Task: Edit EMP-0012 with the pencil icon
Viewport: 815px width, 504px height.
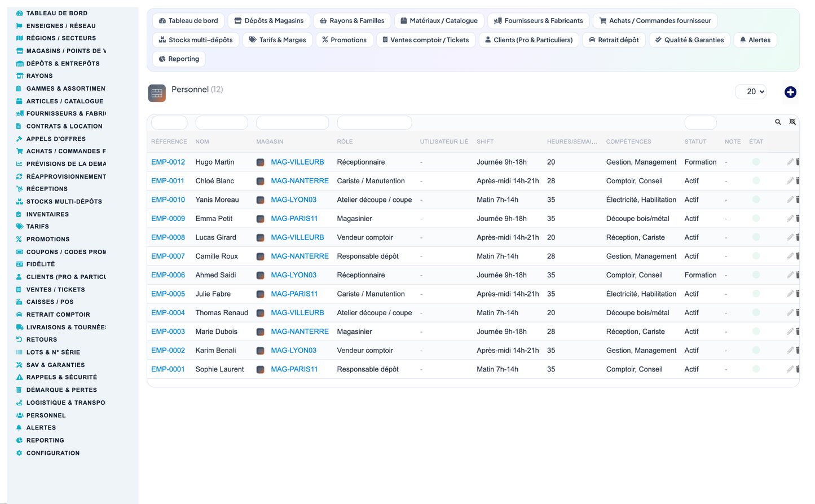Action: [x=790, y=162]
